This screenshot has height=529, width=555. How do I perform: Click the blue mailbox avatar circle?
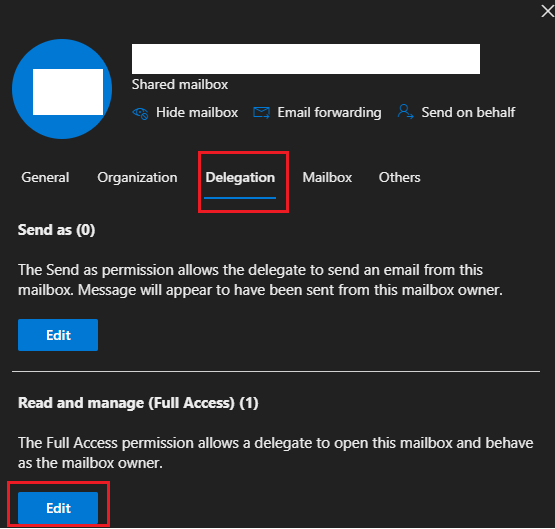pyautogui.click(x=62, y=89)
